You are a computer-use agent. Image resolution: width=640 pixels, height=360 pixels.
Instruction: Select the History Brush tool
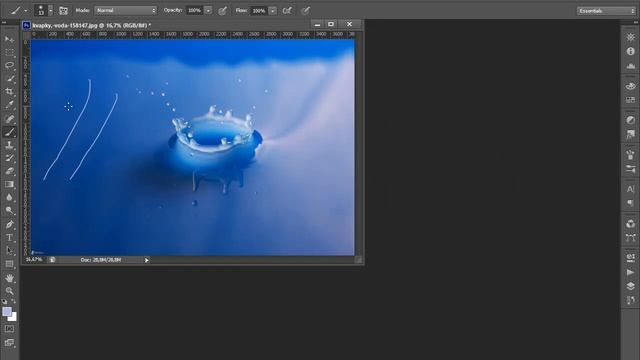[x=9, y=158]
